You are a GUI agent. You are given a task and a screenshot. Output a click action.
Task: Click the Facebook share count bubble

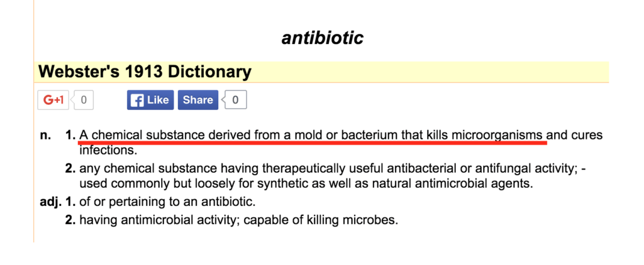[x=235, y=100]
